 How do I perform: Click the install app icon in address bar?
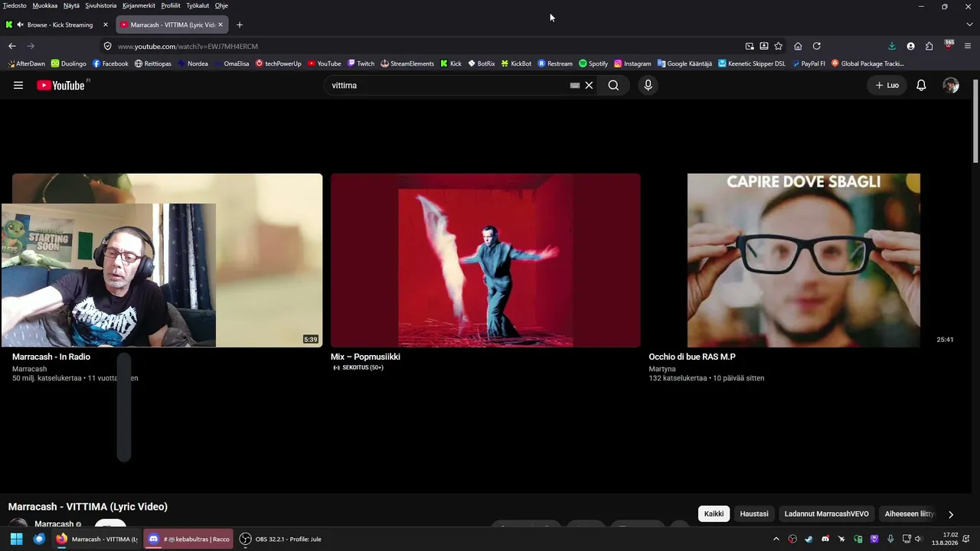pos(764,46)
